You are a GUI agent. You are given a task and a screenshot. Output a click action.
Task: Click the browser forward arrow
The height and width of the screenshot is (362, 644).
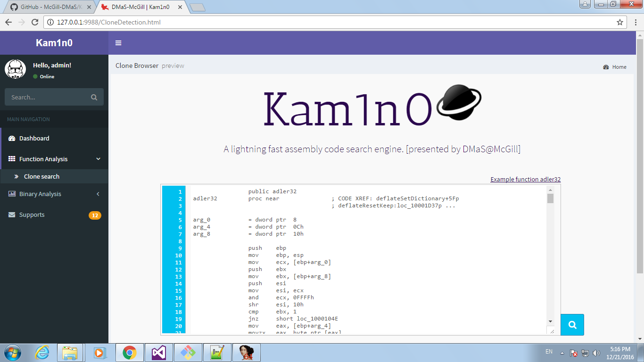click(x=22, y=22)
